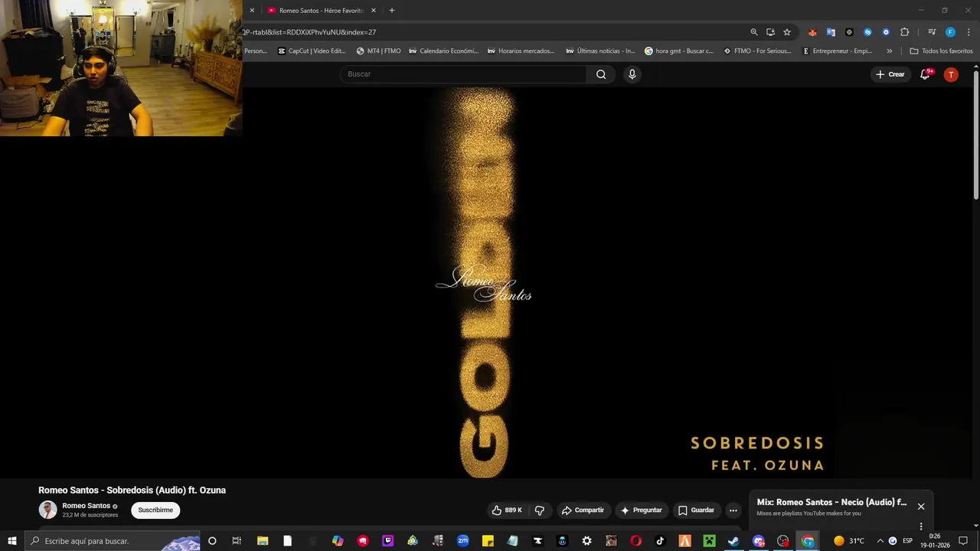Screen dimensions: 980x551
Task: Open the Últimas noticias bookmark
Action: click(x=600, y=51)
